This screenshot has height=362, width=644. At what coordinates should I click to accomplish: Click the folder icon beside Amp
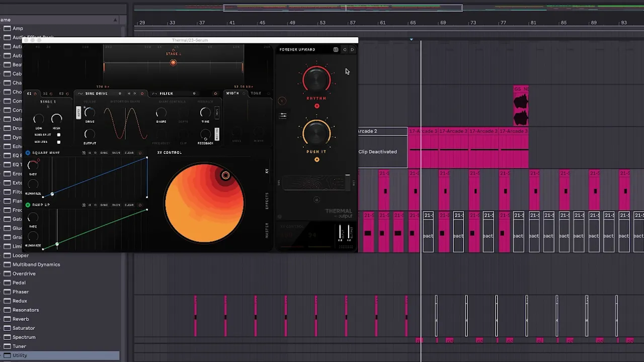[x=7, y=29]
